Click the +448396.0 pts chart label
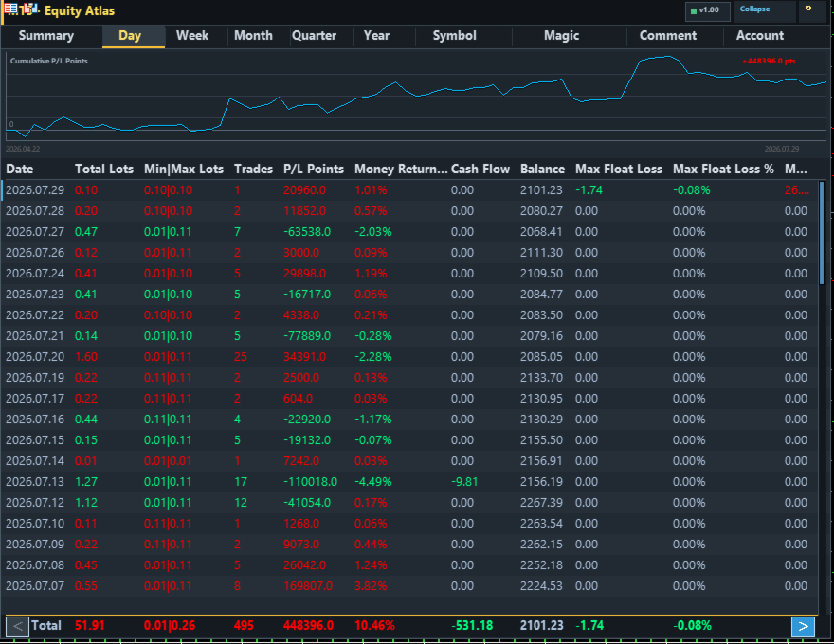 (770, 62)
